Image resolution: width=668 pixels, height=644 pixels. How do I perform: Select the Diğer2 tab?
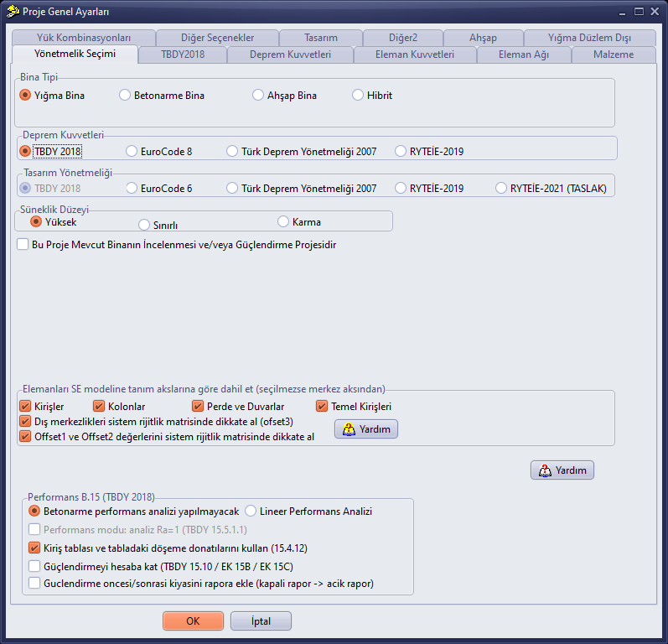(403, 38)
